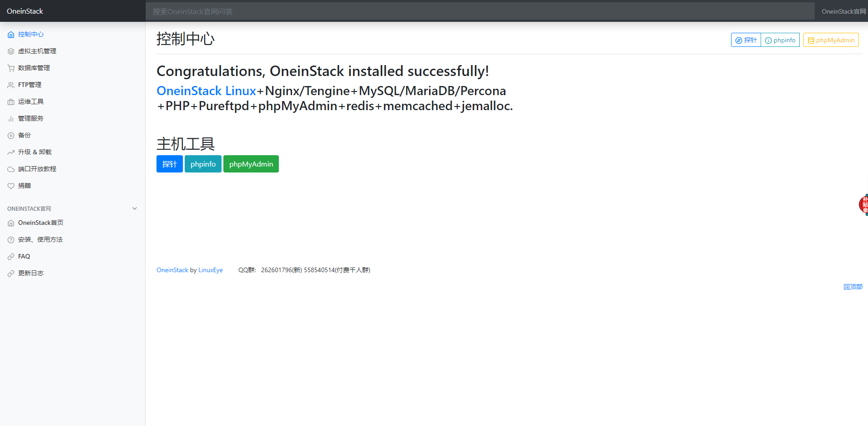
Task: Open 更新日志 link
Action: [x=31, y=273]
